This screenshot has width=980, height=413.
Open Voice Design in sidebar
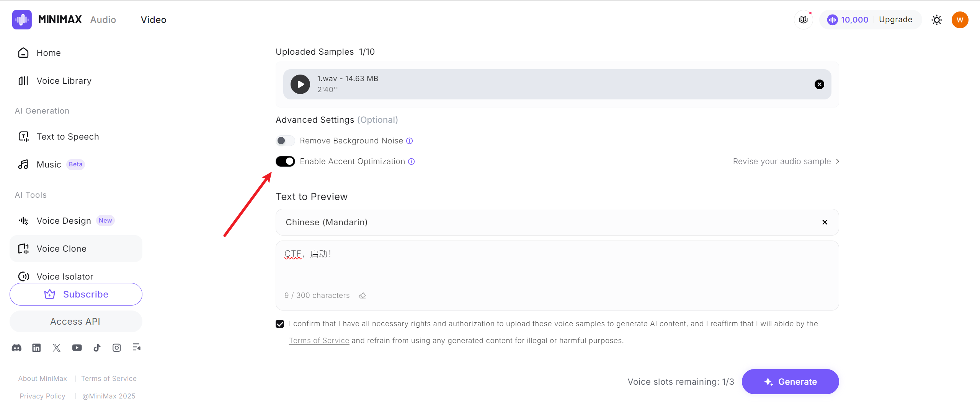click(64, 221)
